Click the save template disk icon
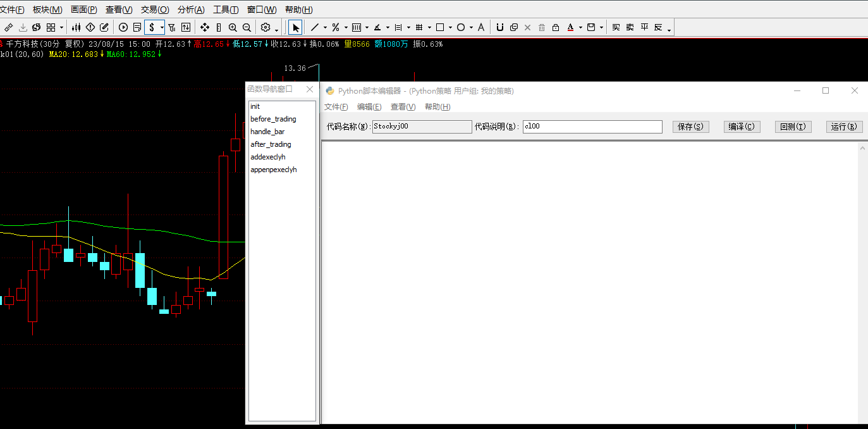Image resolution: width=868 pixels, height=429 pixels. coord(591,27)
